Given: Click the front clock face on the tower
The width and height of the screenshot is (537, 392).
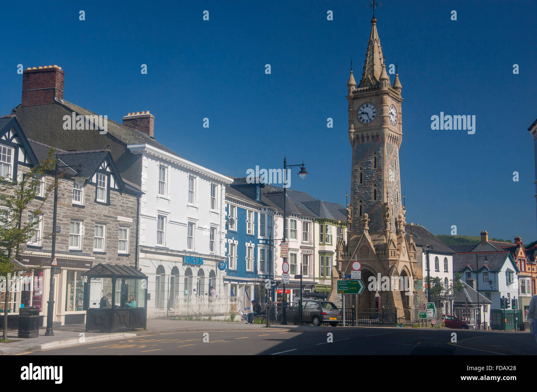Looking at the screenshot, I should pyautogui.click(x=366, y=113).
